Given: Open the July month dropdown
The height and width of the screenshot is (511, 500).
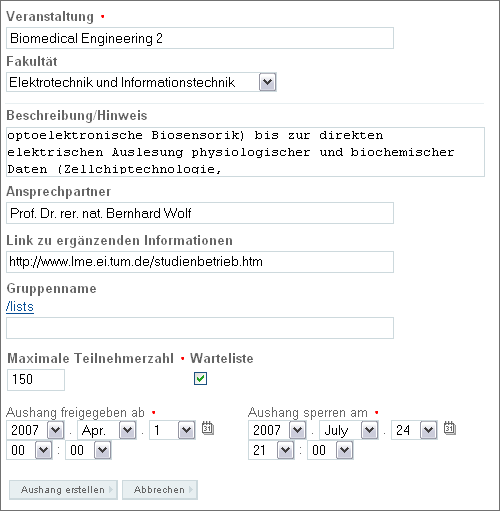Looking at the screenshot, I should 349,430.
